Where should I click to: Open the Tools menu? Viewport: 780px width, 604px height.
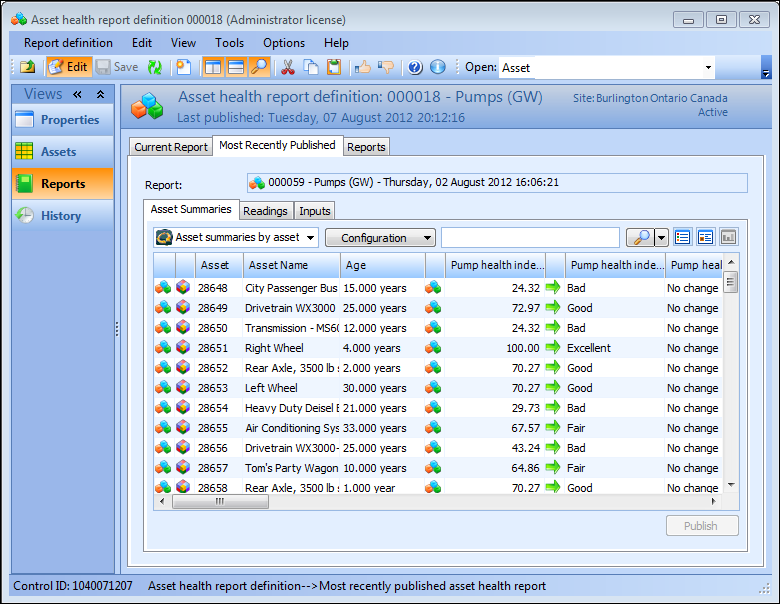point(229,43)
